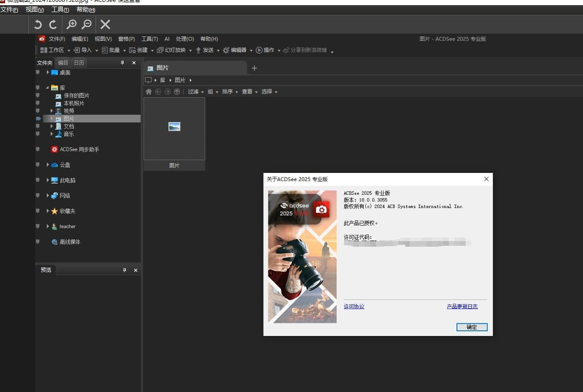Toggle easy-select marker for 文档 row

(38, 126)
